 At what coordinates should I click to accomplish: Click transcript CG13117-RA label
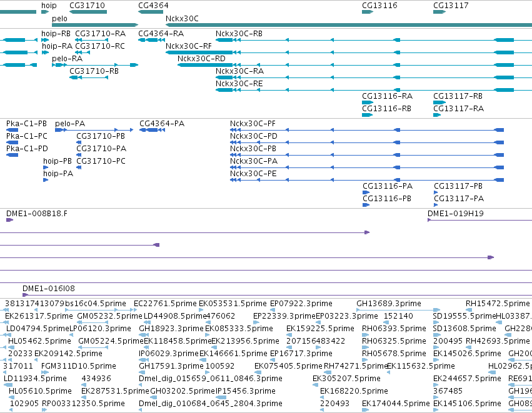coord(458,109)
